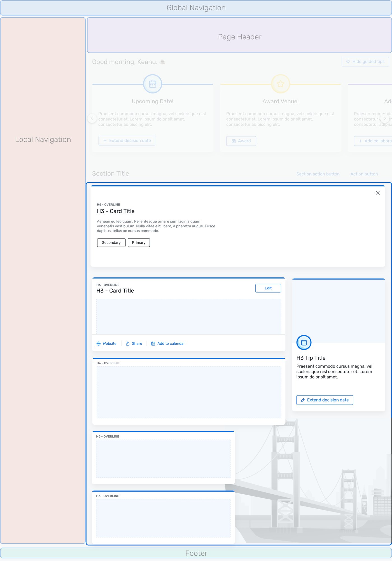Click Extend decision date in tip card
The height and width of the screenshot is (561, 392).
(x=325, y=400)
